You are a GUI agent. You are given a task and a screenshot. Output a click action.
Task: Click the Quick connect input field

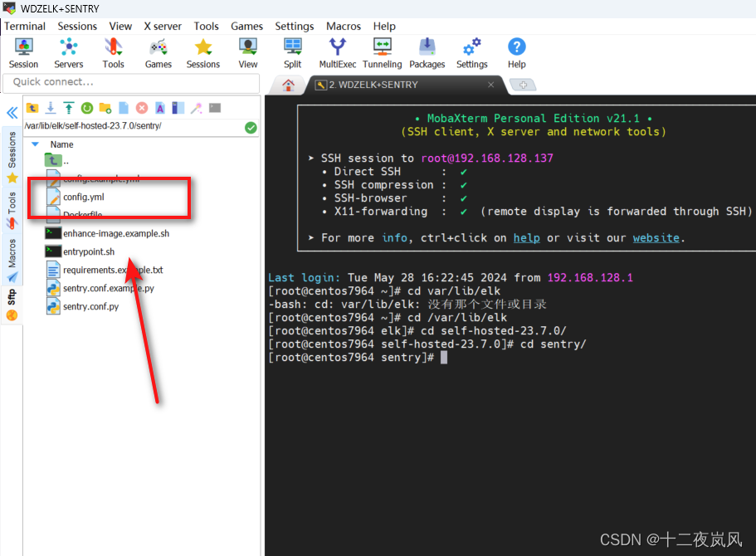click(131, 82)
